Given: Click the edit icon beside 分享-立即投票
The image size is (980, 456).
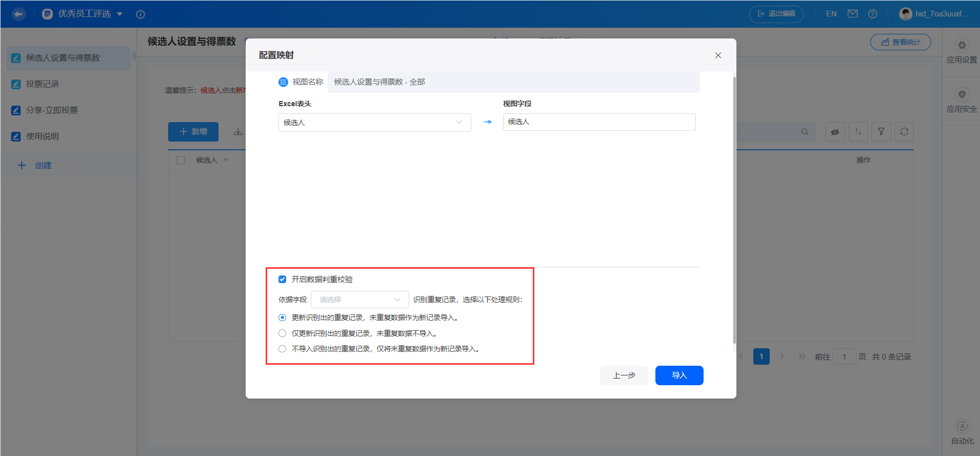Looking at the screenshot, I should pos(16,110).
